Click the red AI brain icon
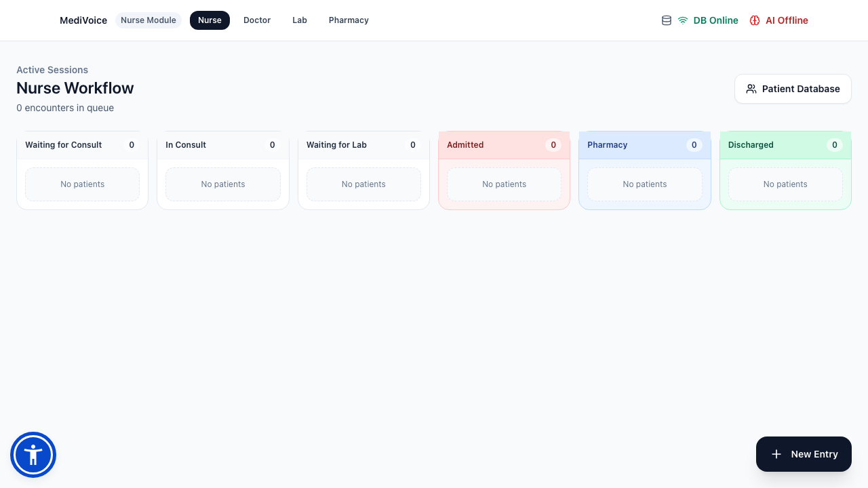The height and width of the screenshot is (488, 868). (755, 20)
